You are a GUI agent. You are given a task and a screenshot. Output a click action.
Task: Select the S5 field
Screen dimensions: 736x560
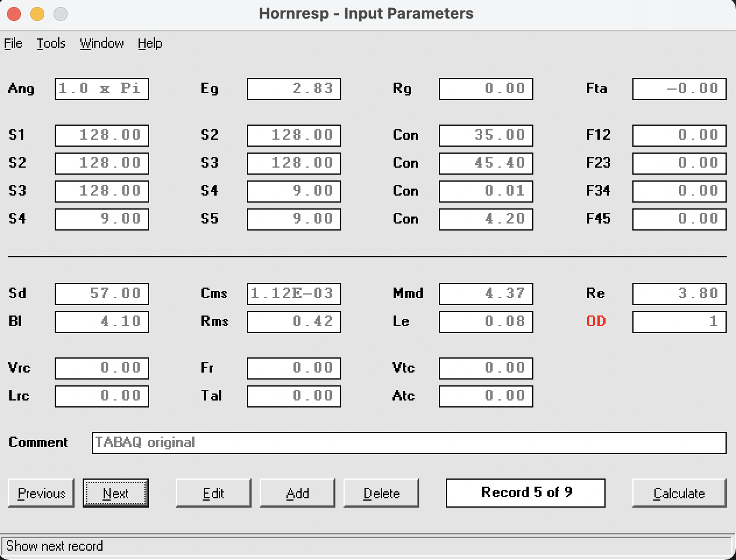pyautogui.click(x=294, y=219)
